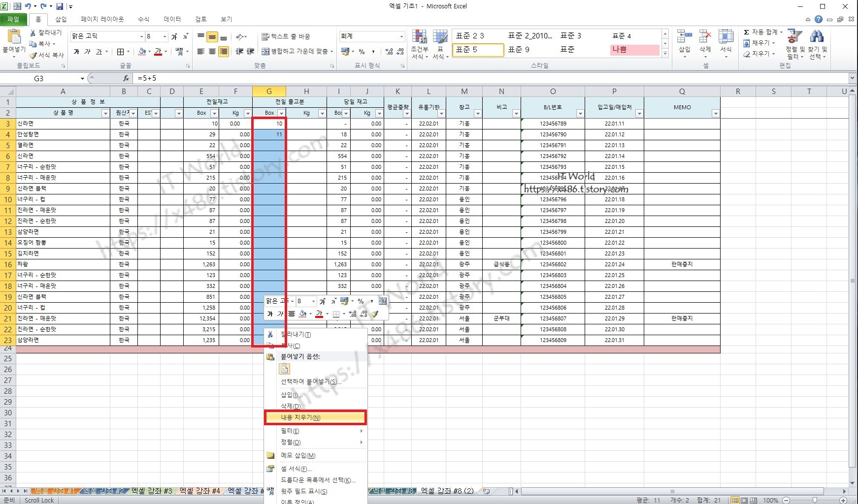This screenshot has height=504, width=858.
Task: Toggle left text alignment in ribbon
Action: [x=201, y=51]
